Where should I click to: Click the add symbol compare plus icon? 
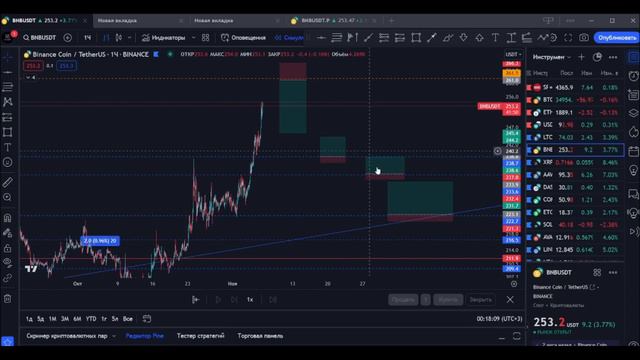pyautogui.click(x=68, y=38)
